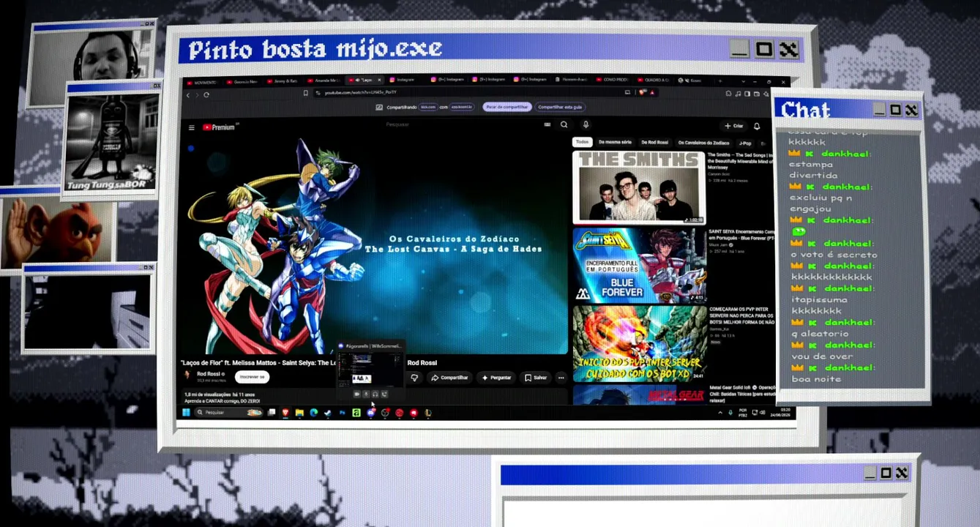Go back with browser back arrow
Viewport: 980px width, 527px height.
point(188,94)
